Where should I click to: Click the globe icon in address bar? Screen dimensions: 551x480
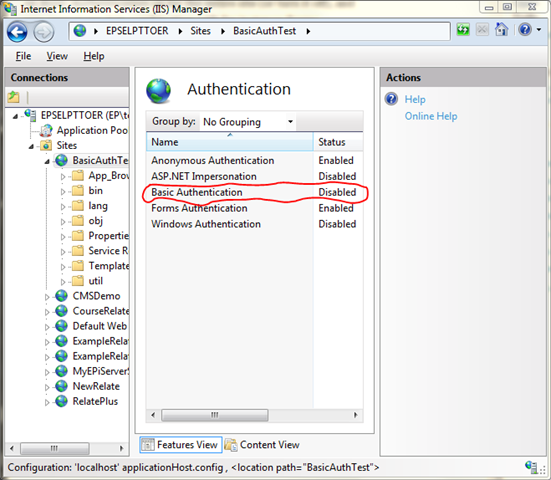pos(80,31)
